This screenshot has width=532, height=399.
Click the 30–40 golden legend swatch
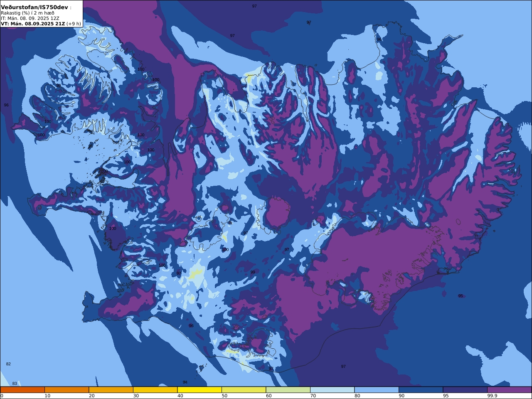tap(155, 390)
